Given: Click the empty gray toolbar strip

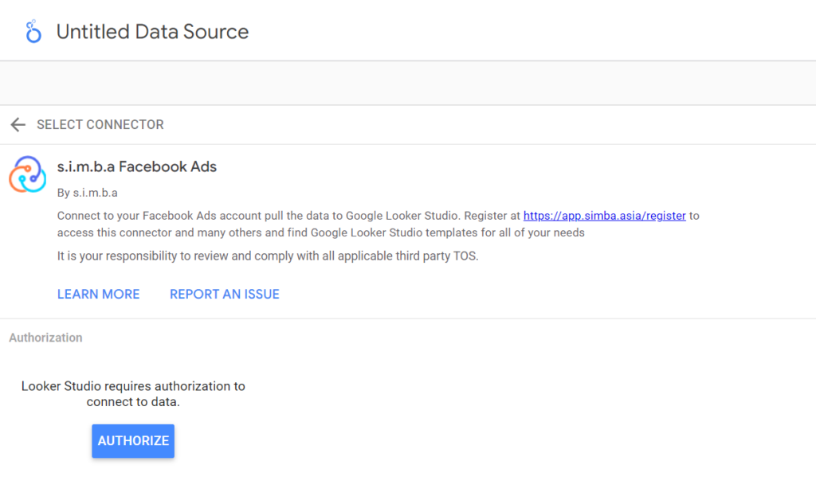Looking at the screenshot, I should pyautogui.click(x=408, y=83).
